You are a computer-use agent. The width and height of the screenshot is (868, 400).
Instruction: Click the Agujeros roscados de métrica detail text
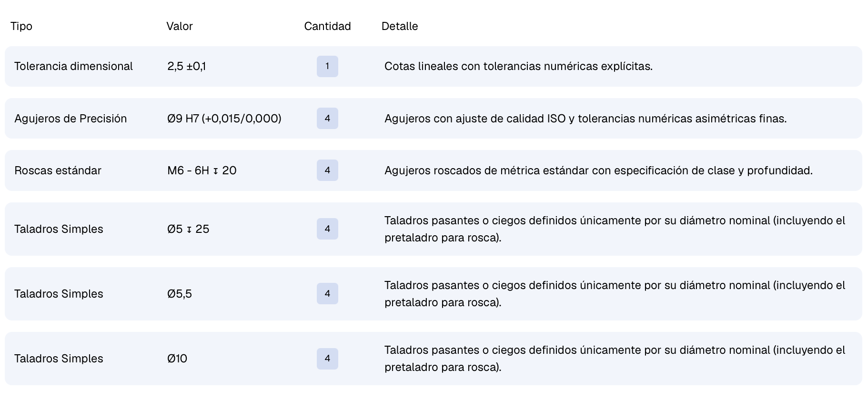[598, 170]
